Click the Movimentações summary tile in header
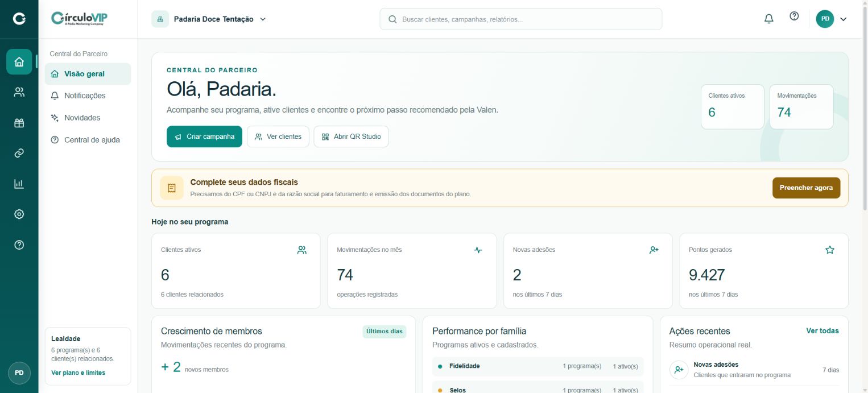Screen dimensions: 868x393 click(x=801, y=107)
